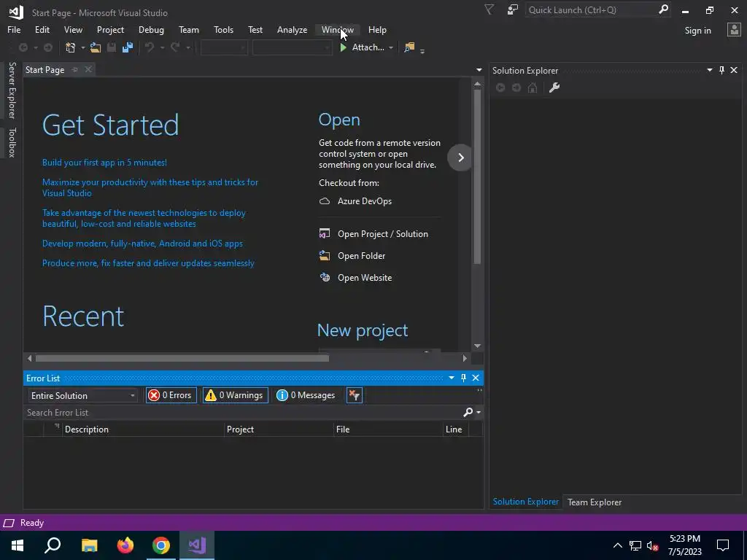The image size is (747, 560).
Task: Click the New Project toolbar icon
Action: (x=71, y=47)
